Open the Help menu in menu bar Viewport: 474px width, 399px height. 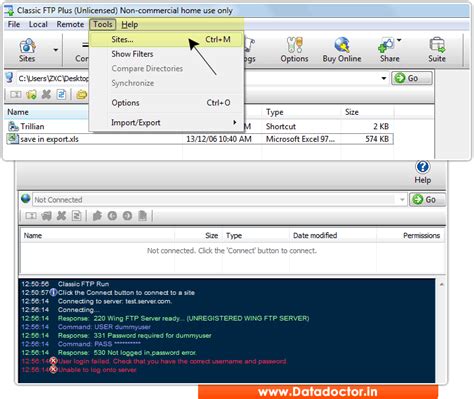[130, 24]
